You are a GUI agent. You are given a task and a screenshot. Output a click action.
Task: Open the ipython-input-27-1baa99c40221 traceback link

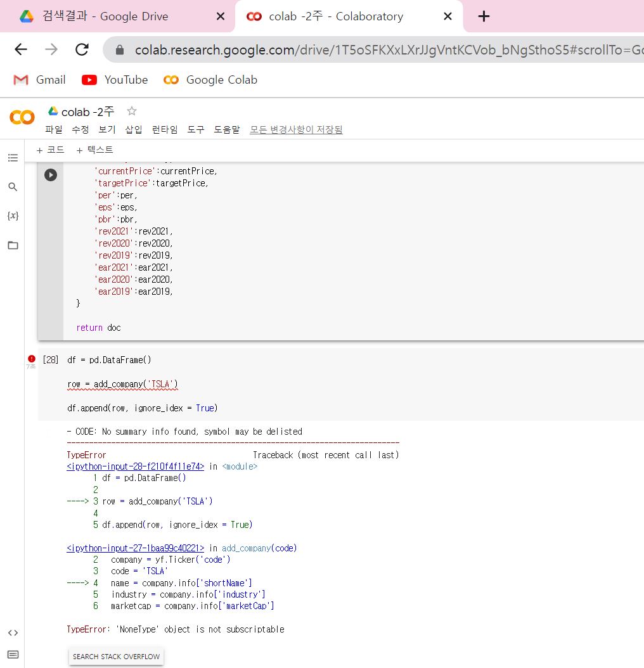(x=136, y=548)
